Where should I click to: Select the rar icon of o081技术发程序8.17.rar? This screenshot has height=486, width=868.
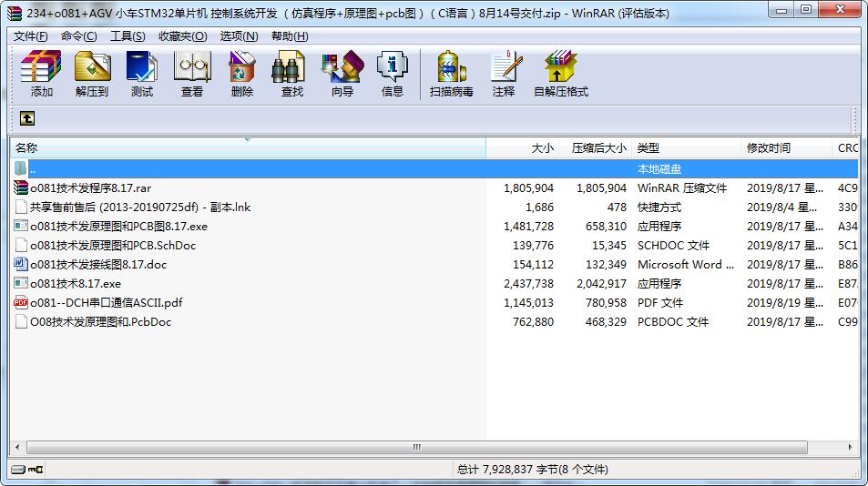[21, 188]
